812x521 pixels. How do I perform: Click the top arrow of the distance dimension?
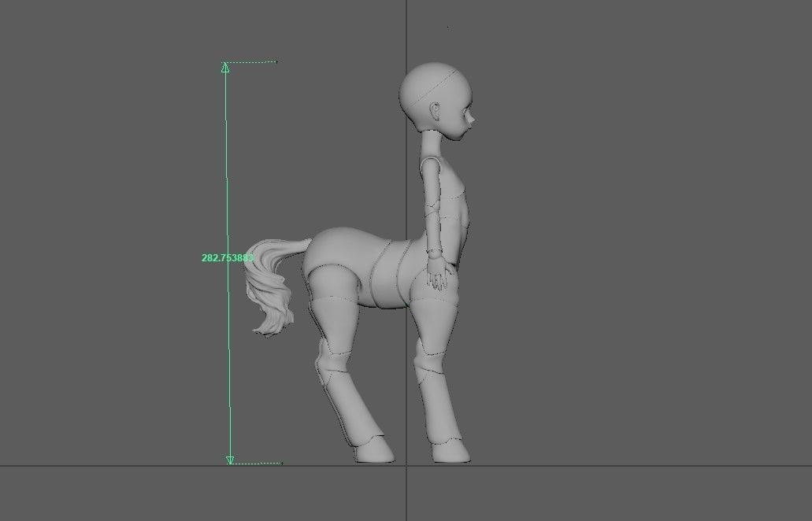point(225,67)
